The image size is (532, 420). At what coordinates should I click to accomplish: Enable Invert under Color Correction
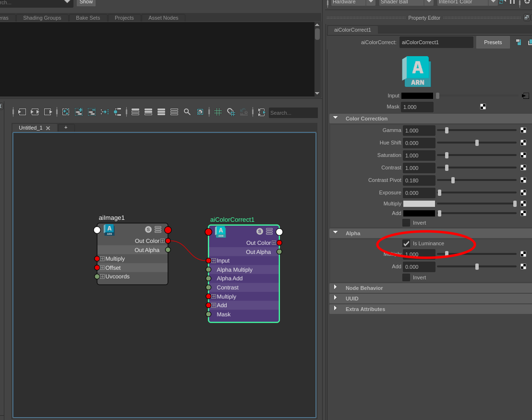[407, 222]
